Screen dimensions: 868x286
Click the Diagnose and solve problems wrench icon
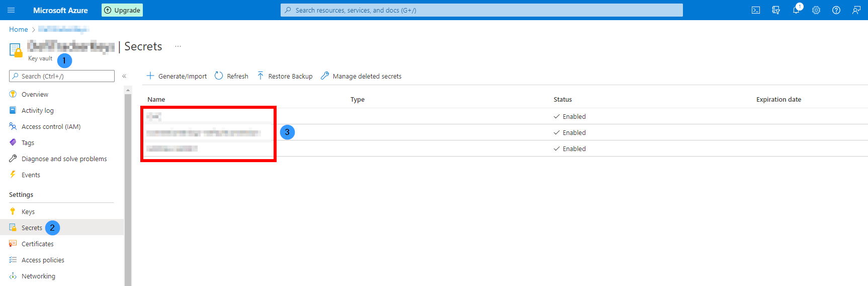pyautogui.click(x=13, y=159)
